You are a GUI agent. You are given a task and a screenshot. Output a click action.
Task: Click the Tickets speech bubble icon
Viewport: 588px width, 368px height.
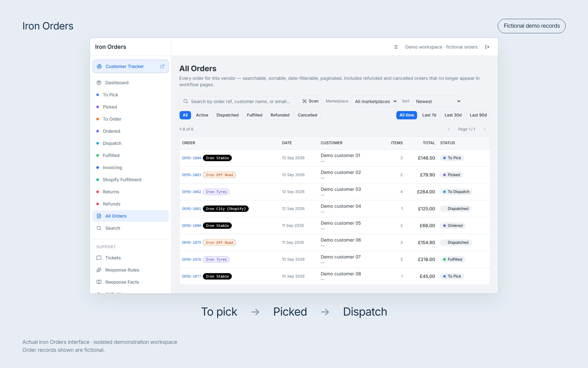[99, 258]
